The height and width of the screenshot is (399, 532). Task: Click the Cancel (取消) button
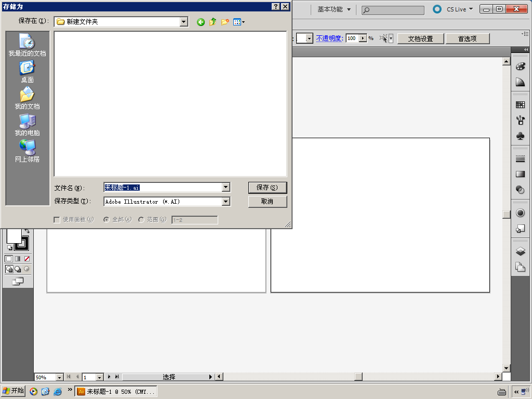(268, 202)
